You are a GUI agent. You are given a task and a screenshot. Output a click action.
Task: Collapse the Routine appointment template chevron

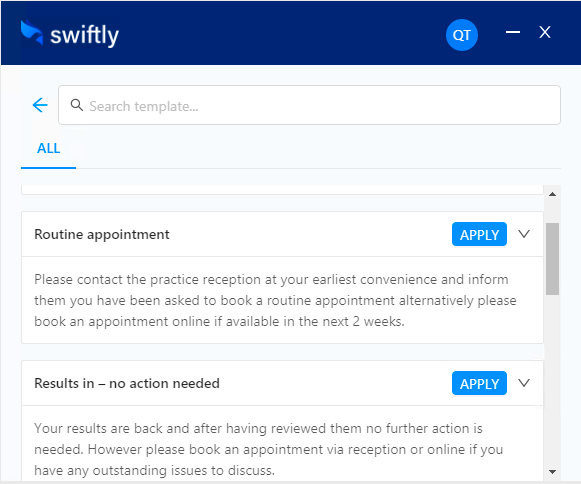(x=524, y=234)
